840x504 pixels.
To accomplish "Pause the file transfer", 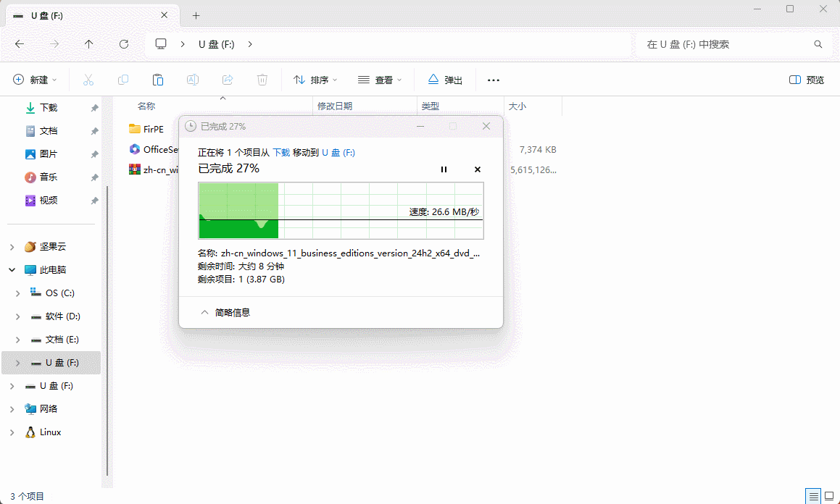I will pyautogui.click(x=444, y=169).
